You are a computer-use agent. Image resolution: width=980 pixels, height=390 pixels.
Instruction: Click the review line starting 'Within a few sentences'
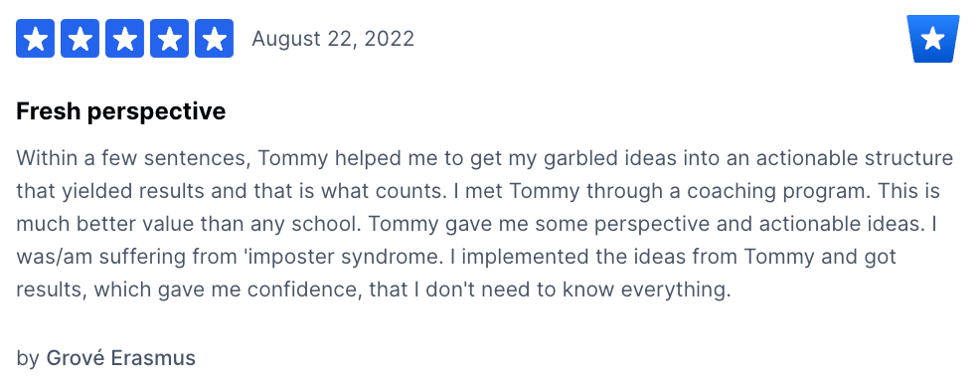[x=484, y=158]
